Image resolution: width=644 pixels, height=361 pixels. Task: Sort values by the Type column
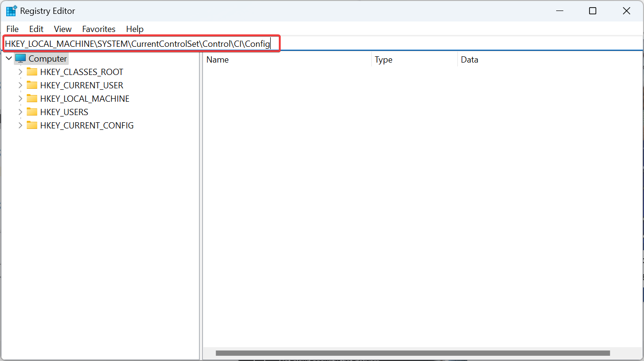pos(414,60)
